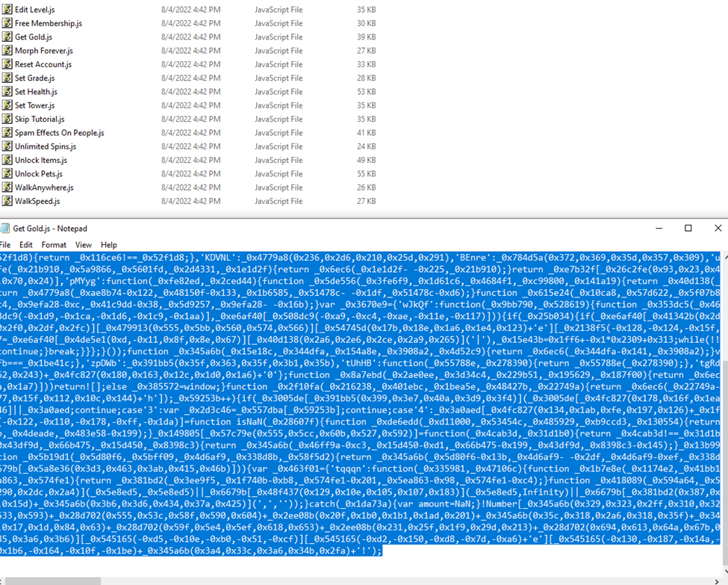Click the Skip Tutorial.js file icon
728x585 pixels.
coord(7,120)
